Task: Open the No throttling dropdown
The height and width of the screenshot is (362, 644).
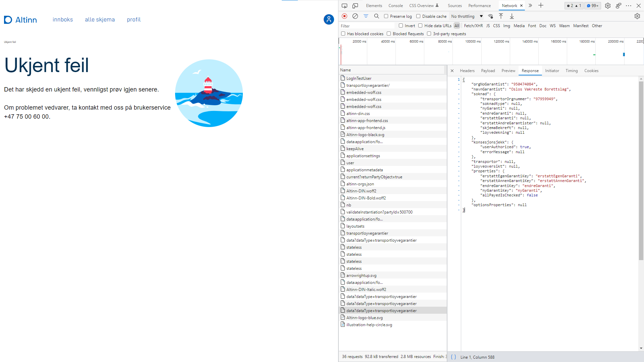Action: [x=467, y=16]
